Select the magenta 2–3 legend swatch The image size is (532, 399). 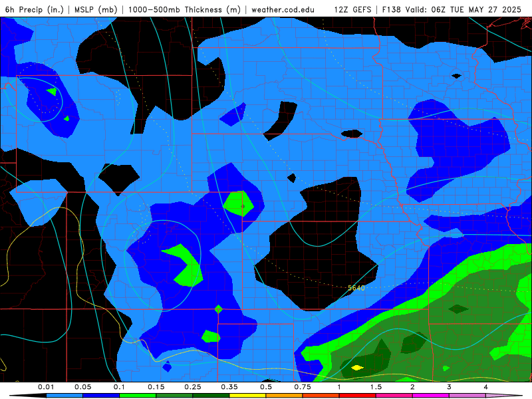pos(431,396)
